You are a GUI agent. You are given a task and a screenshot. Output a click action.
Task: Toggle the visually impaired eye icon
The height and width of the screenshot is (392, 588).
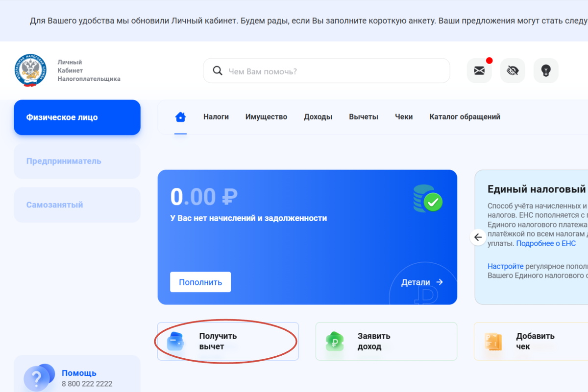click(513, 71)
